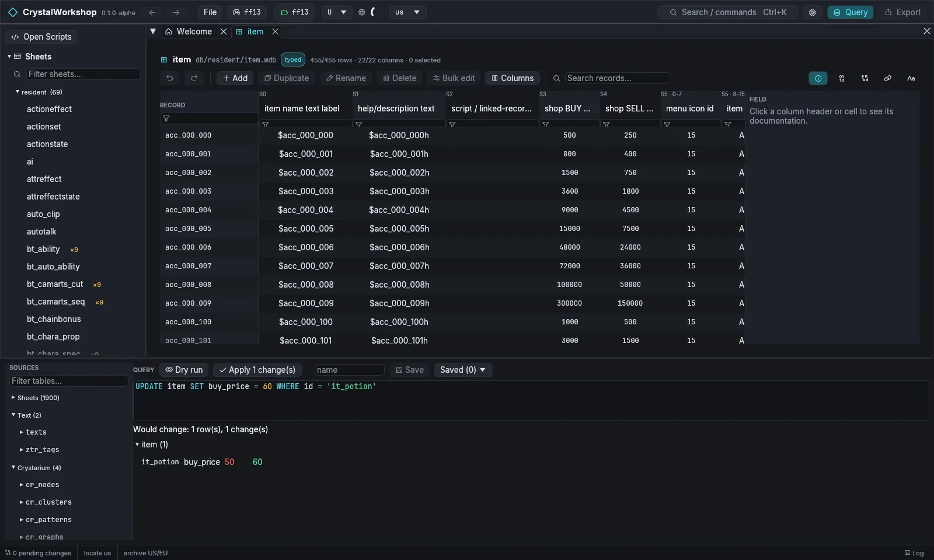Open the File menu
This screenshot has height=560, width=934.
point(210,12)
